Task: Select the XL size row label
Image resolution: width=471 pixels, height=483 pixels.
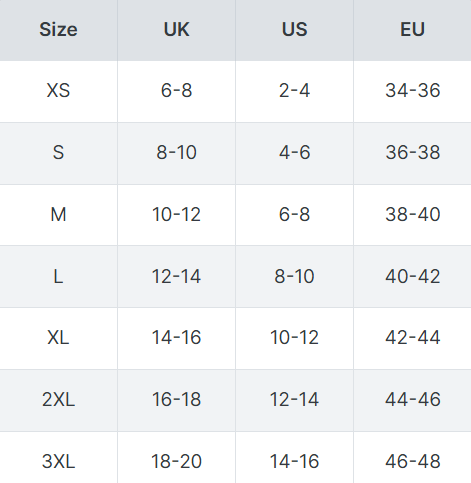Action: 58,338
